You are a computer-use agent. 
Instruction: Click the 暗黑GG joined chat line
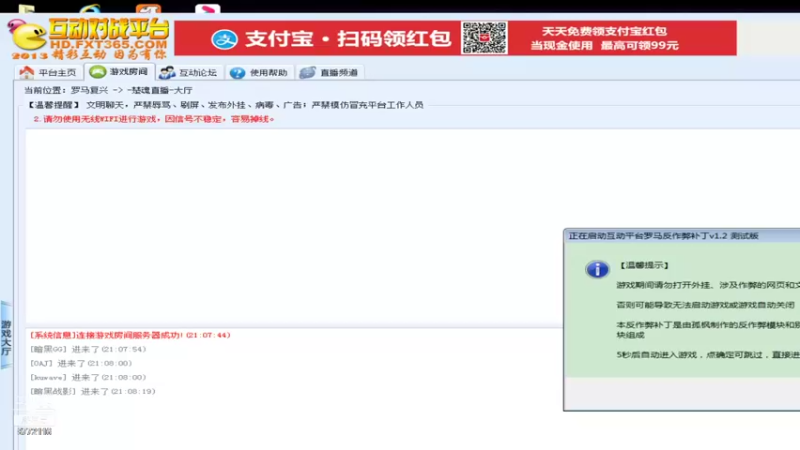point(88,349)
